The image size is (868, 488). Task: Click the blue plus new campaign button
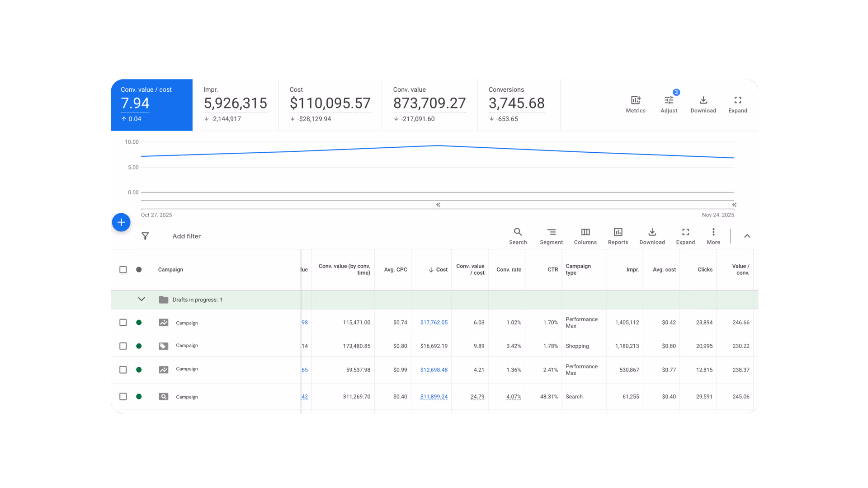click(x=121, y=222)
